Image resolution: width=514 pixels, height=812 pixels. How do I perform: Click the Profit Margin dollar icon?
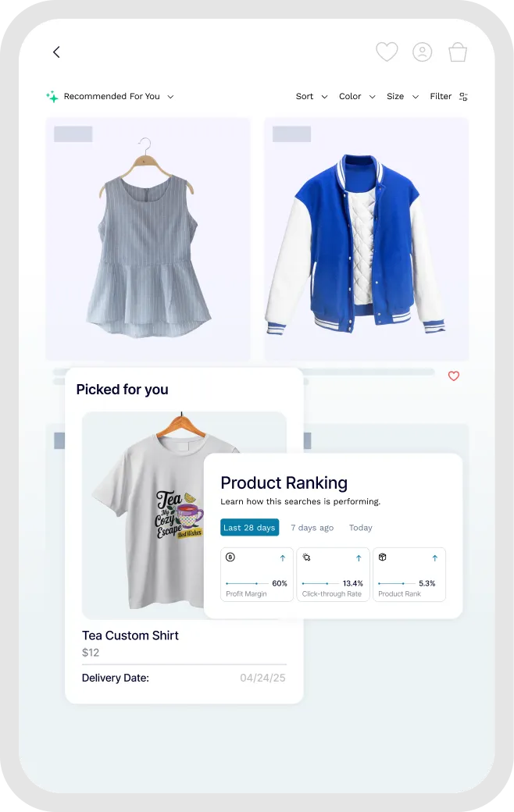click(x=230, y=557)
